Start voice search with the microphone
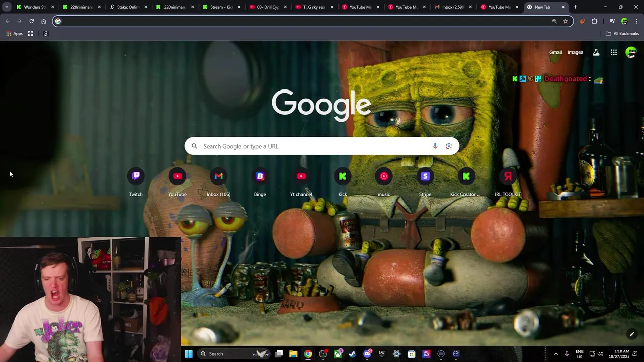This screenshot has height=362, width=644. click(435, 146)
